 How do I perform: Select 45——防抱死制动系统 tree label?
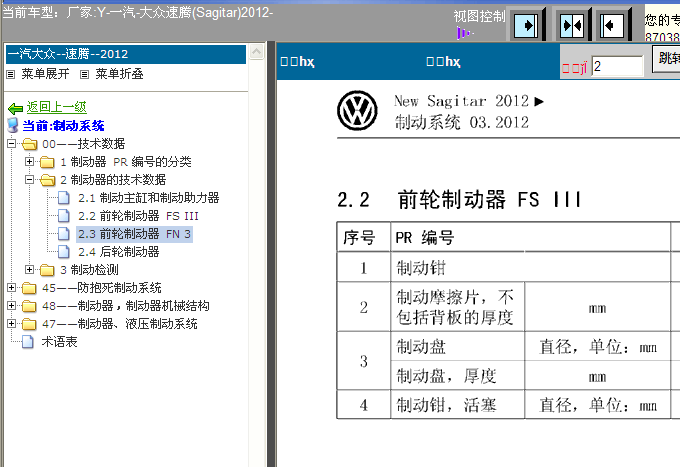102,287
